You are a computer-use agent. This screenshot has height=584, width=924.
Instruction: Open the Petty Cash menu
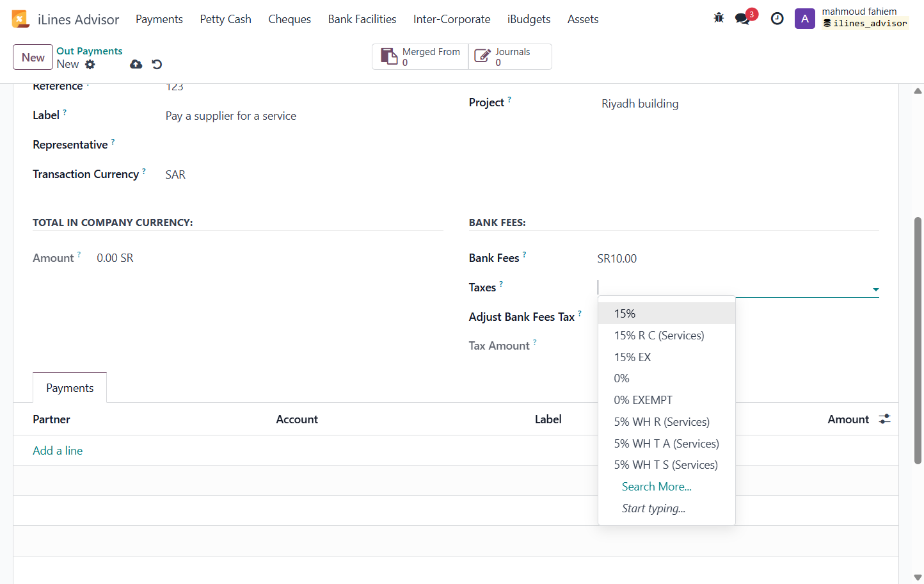tap(225, 19)
